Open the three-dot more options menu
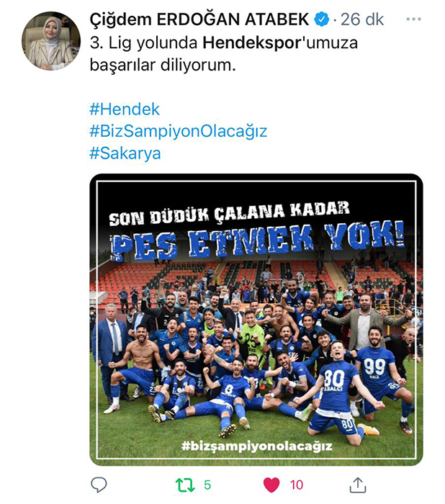445x504 pixels. pyautogui.click(x=413, y=19)
